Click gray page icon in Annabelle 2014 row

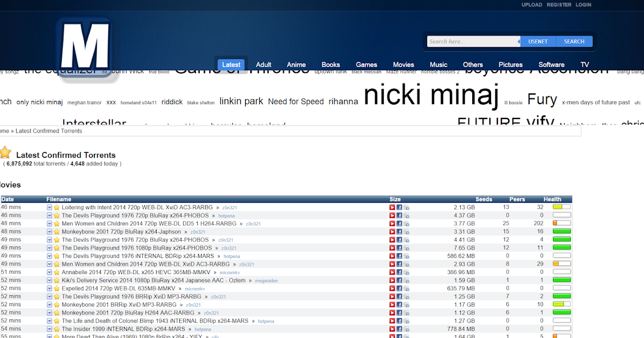coord(406,272)
